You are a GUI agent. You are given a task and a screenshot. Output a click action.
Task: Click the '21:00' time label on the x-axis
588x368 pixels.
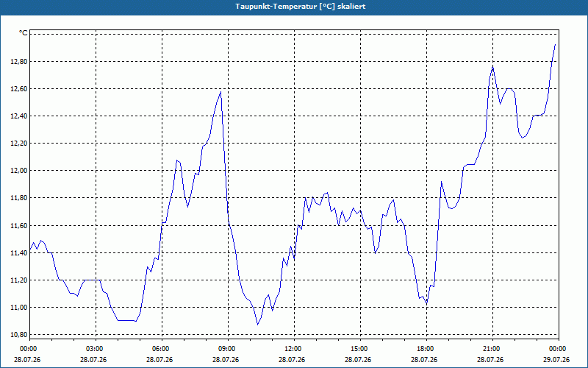[492, 349]
